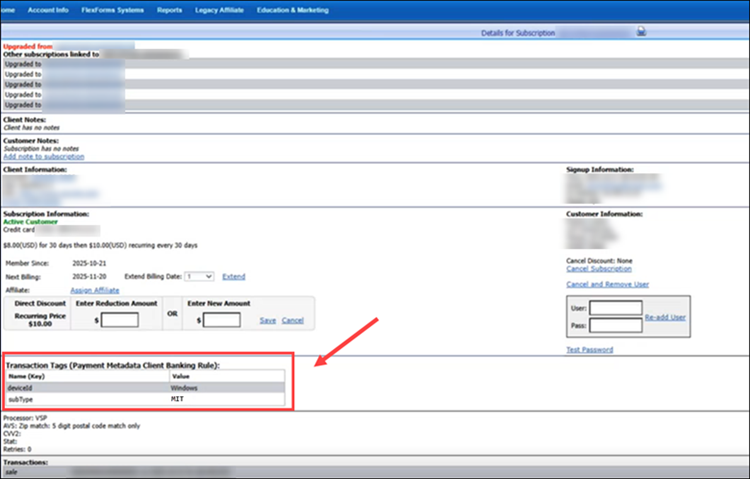
Task: Click Cancel in the Direct Discount box
Action: pyautogui.click(x=292, y=321)
